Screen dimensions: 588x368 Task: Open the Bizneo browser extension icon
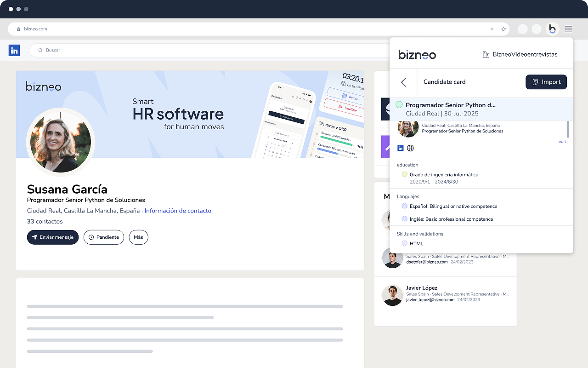click(553, 29)
